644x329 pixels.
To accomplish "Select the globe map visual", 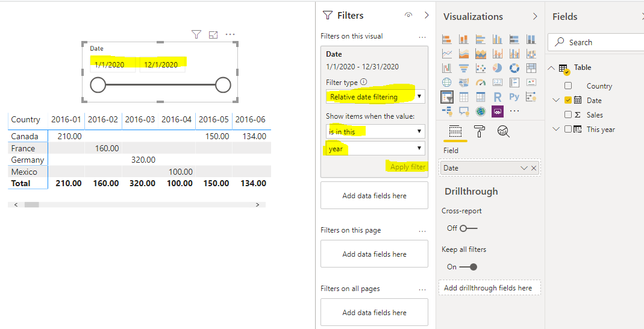I will [447, 82].
